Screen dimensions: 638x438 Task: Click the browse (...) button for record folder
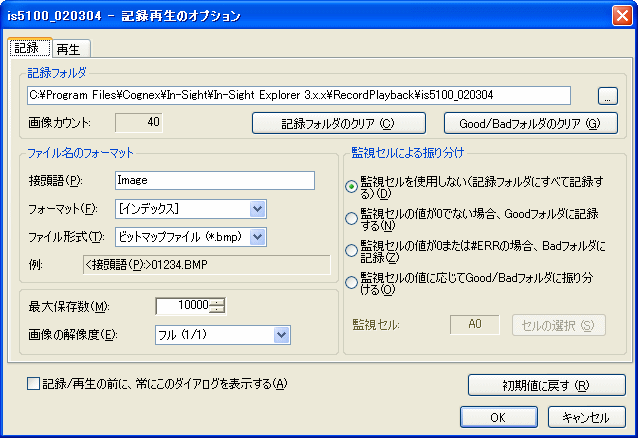click(607, 96)
